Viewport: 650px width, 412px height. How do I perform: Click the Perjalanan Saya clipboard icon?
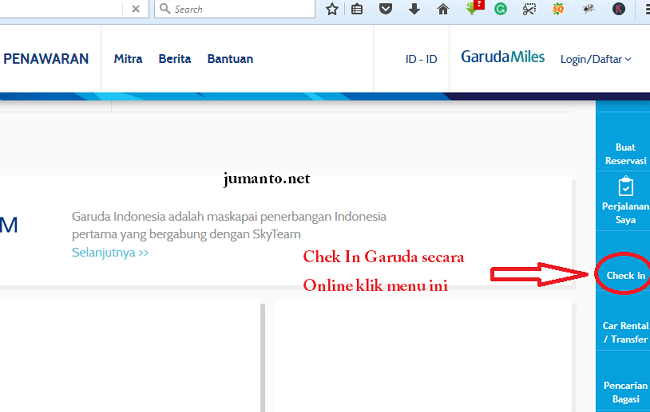626,186
